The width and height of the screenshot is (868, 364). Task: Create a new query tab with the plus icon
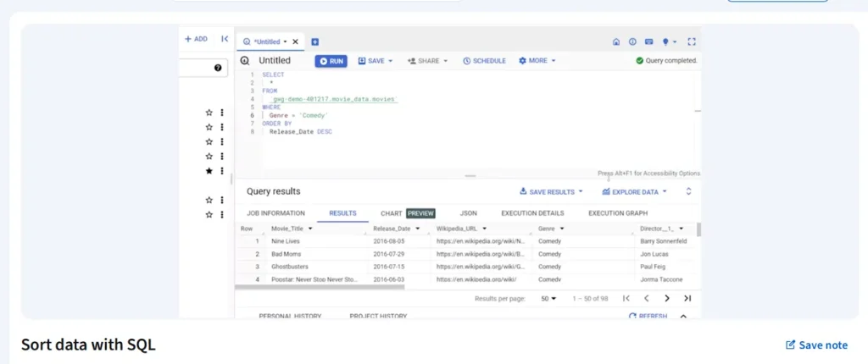tap(315, 41)
